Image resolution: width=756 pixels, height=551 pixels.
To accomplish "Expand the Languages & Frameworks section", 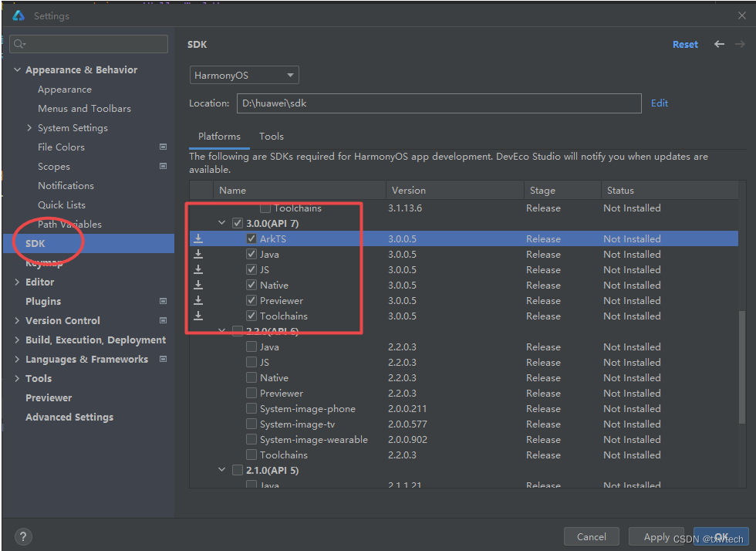I will pos(17,359).
